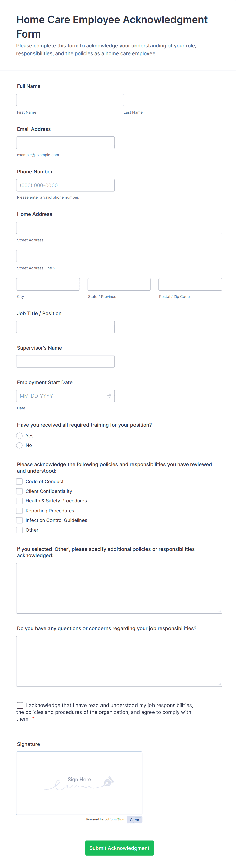The width and height of the screenshot is (236, 868).
Task: Click the Submit Acknowledgment button
Action: tap(119, 848)
